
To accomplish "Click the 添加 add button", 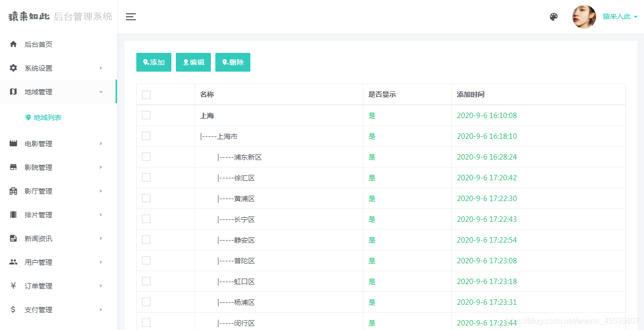I will (x=154, y=62).
